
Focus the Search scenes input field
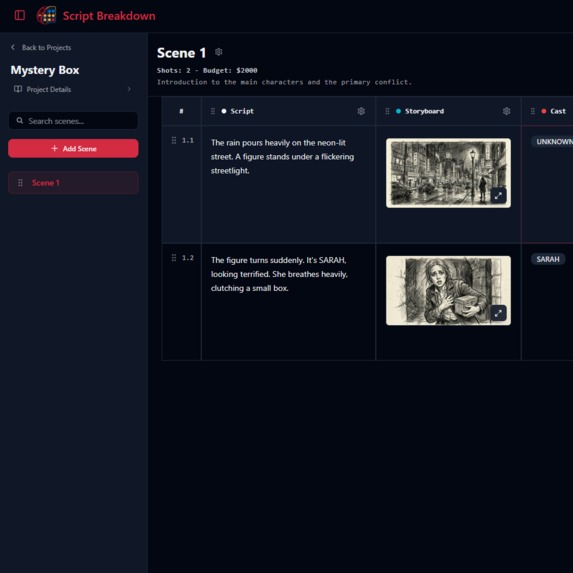73,121
